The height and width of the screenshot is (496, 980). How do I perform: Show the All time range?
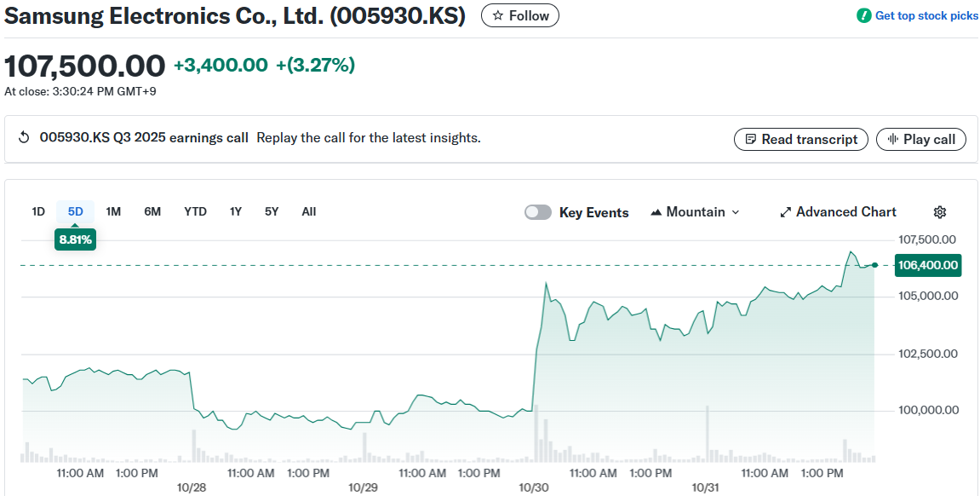point(308,211)
